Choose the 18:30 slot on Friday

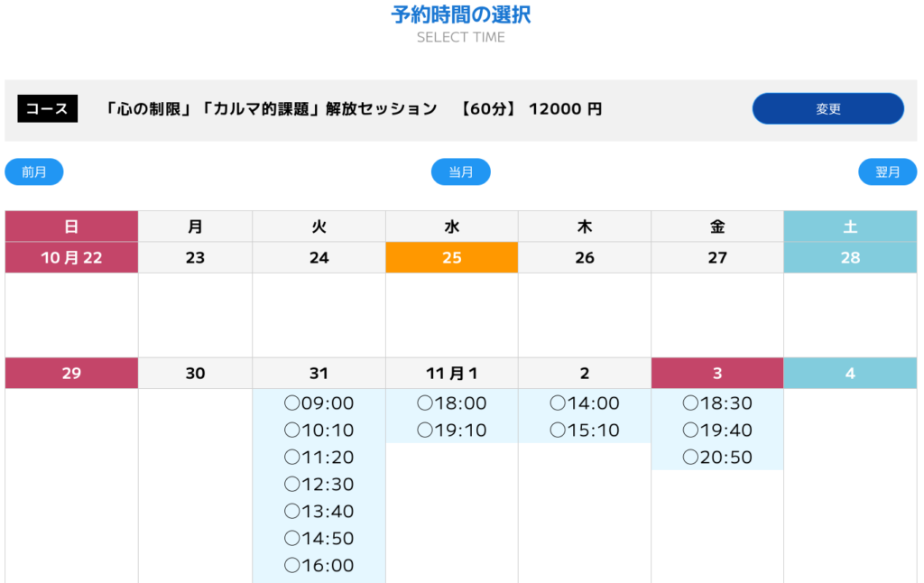[716, 403]
